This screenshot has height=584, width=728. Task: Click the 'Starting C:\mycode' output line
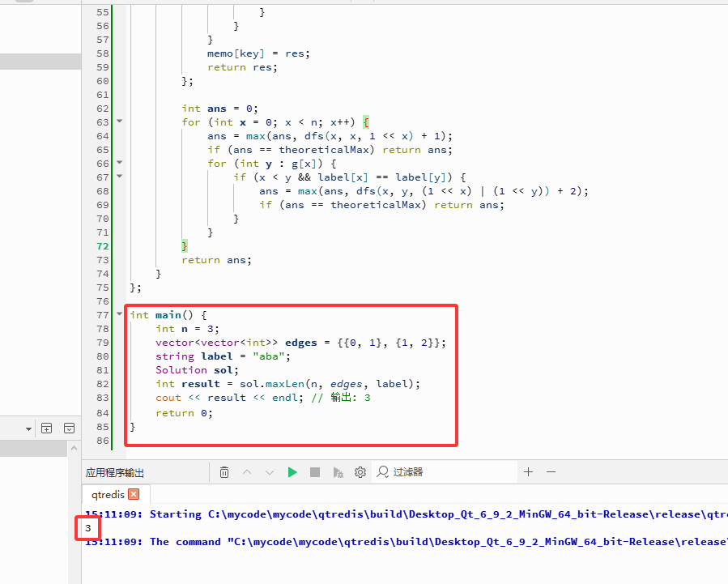click(407, 514)
